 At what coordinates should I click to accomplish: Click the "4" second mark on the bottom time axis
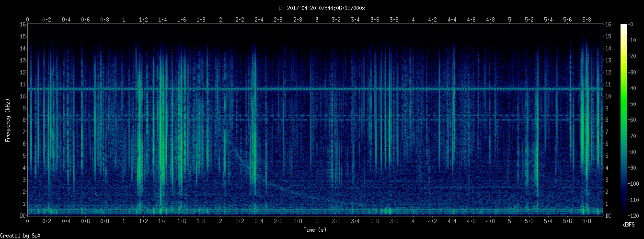(x=413, y=222)
